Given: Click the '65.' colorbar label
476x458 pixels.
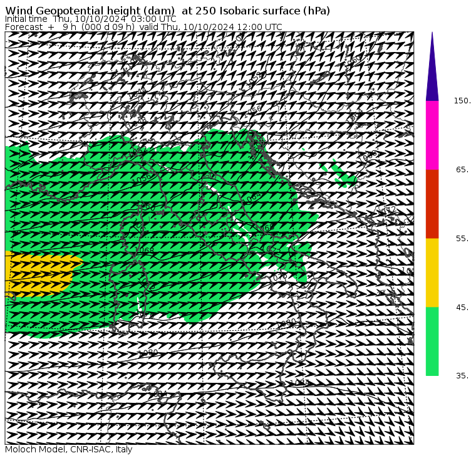Looking at the screenshot, I should coord(462,169).
